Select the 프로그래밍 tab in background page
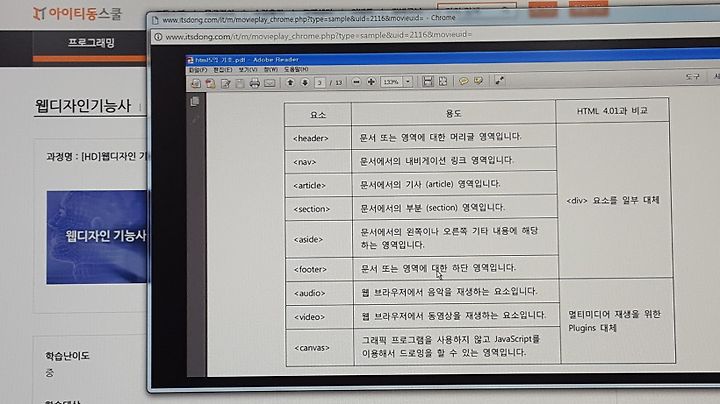The height and width of the screenshot is (404, 720). (91, 43)
